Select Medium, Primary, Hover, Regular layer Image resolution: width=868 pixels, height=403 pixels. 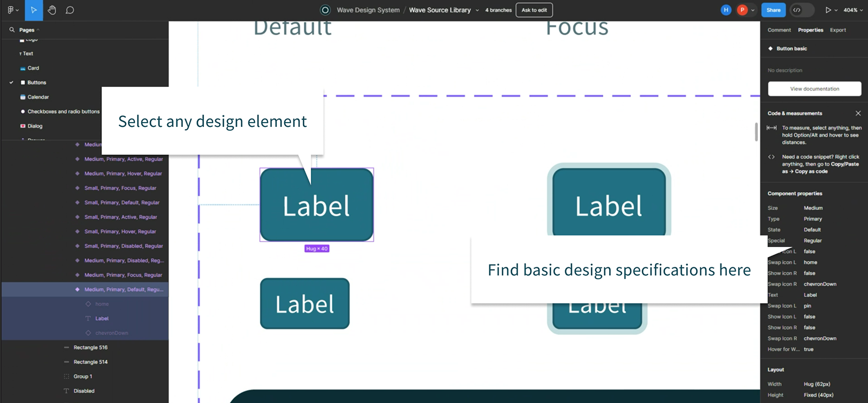[x=123, y=174]
